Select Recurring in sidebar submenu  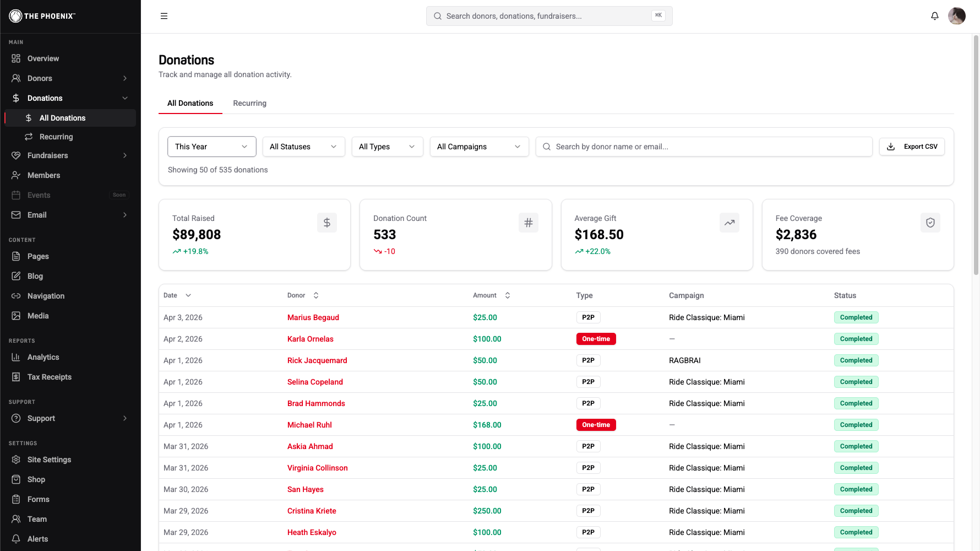[x=56, y=137]
